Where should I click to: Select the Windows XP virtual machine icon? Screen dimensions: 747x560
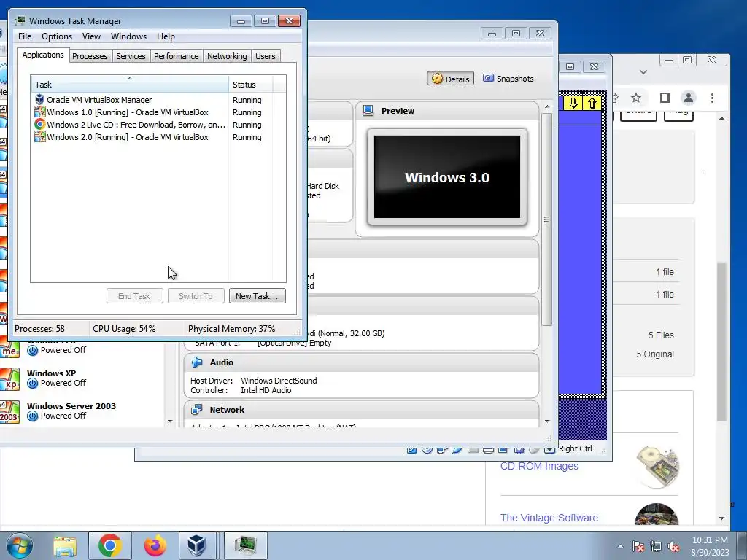[x=10, y=378]
